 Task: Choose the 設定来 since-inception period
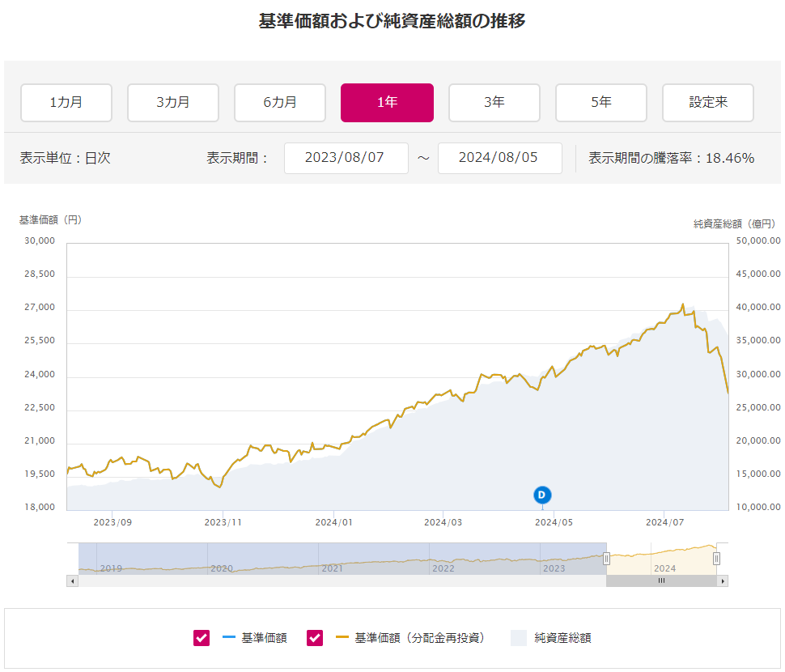pyautogui.click(x=708, y=103)
